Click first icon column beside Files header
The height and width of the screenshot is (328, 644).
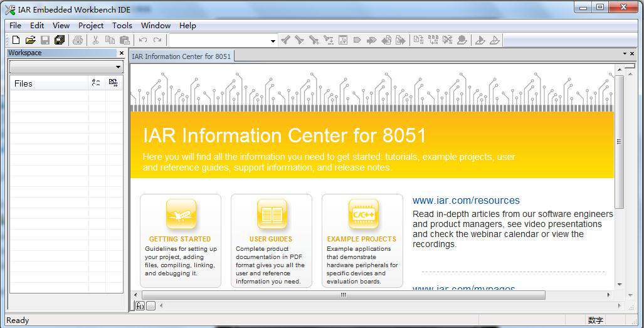point(96,83)
